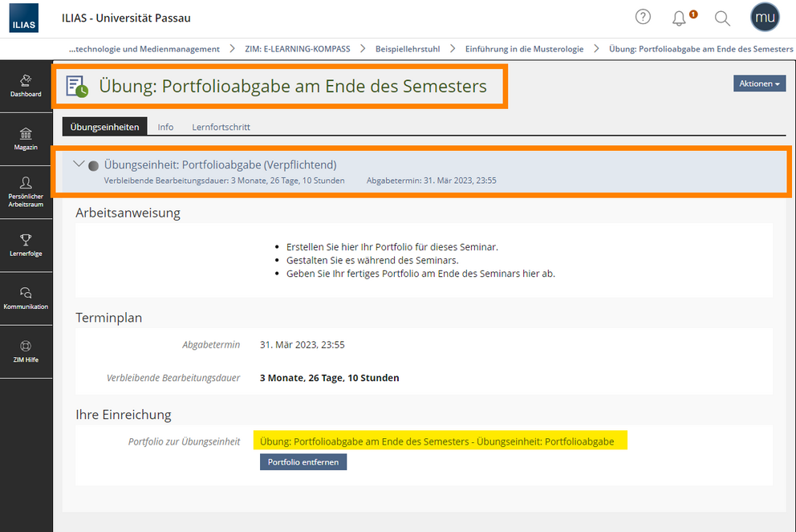This screenshot has width=796, height=532.
Task: Open the highlighted submitted portfolio link
Action: click(x=437, y=441)
